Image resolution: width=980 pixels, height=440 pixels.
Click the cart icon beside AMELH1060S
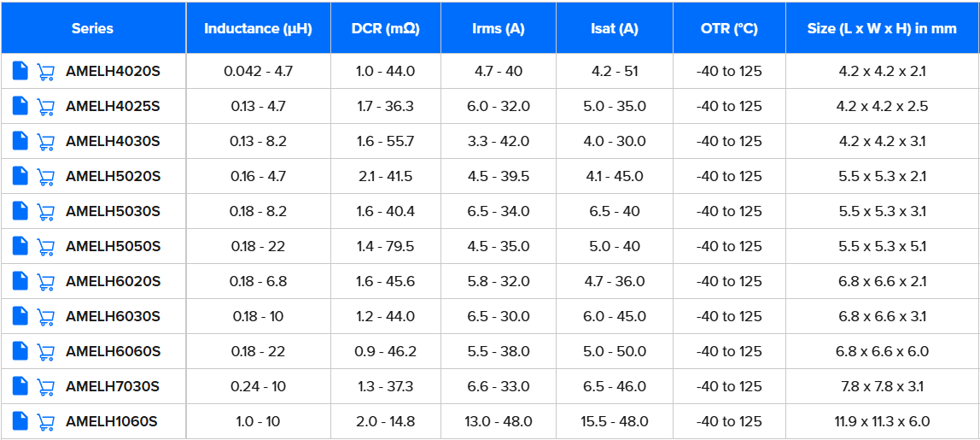46,422
